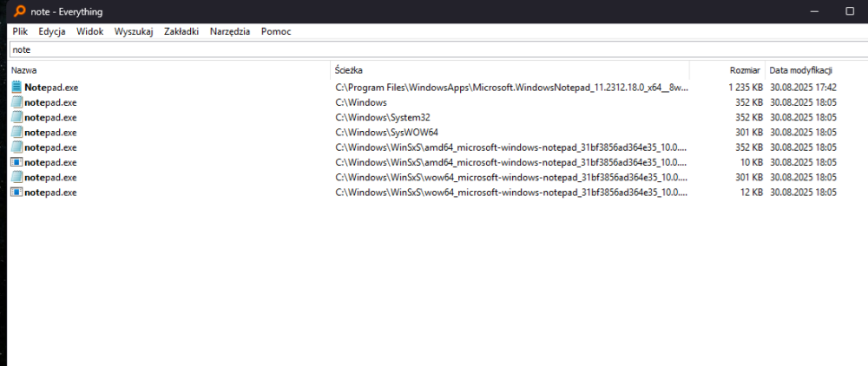Open the Widok menu
The width and height of the screenshot is (868, 366).
point(90,31)
